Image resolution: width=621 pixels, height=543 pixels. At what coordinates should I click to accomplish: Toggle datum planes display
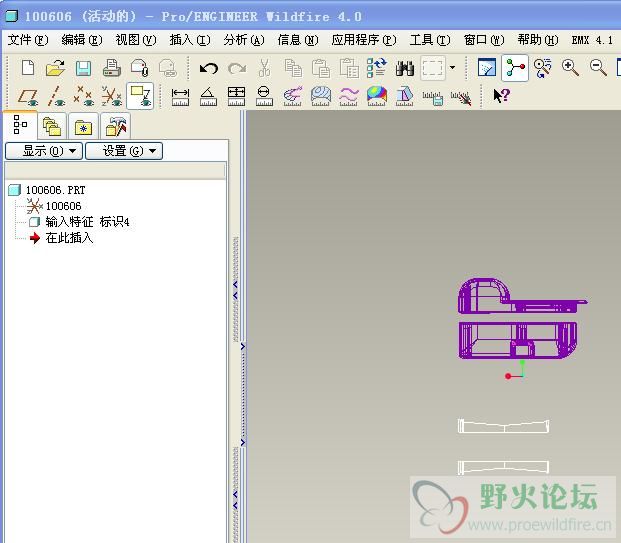point(28,96)
